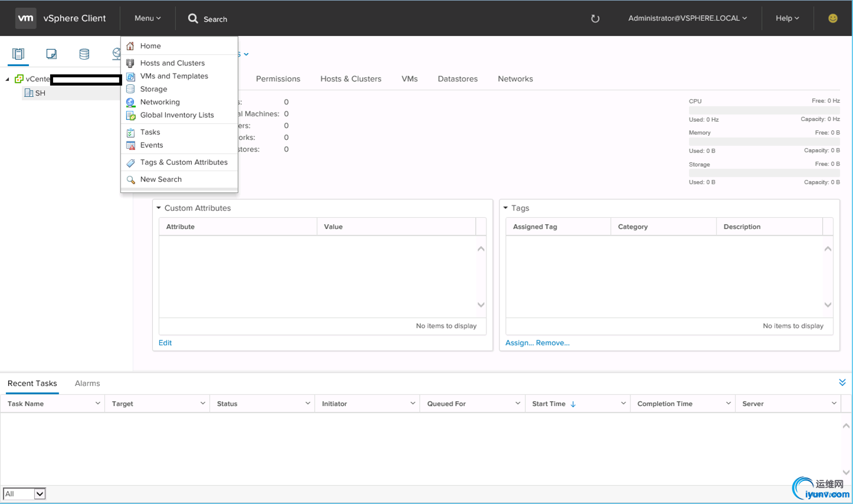
Task: Click the vSphere Client vm logo
Action: click(x=25, y=18)
